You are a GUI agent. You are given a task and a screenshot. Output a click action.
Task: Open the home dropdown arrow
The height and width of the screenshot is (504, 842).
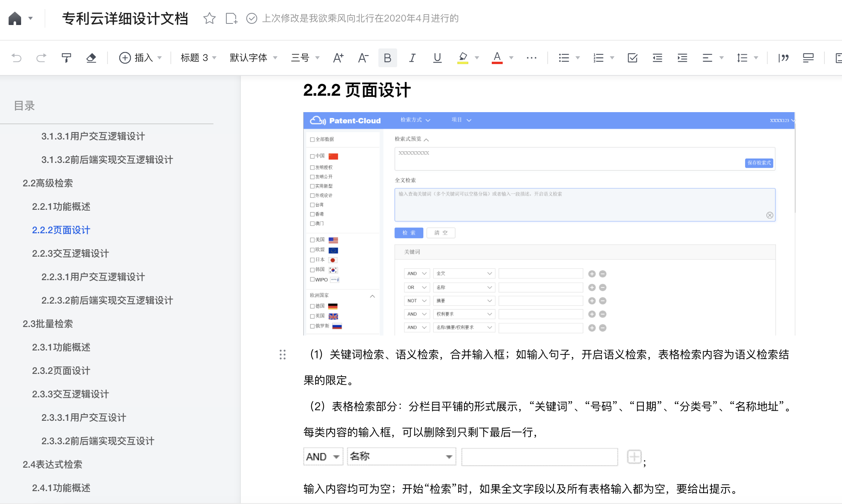pyautogui.click(x=30, y=18)
